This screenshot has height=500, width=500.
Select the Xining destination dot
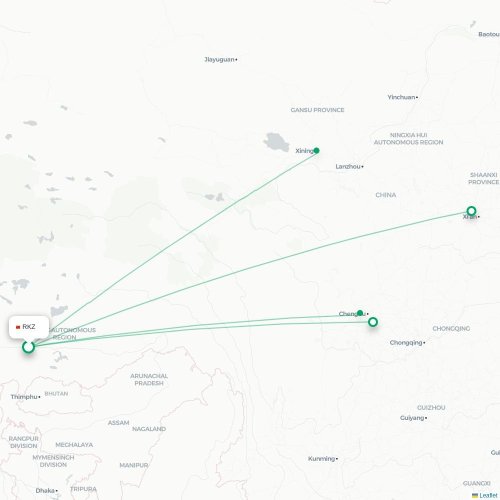tap(316, 151)
